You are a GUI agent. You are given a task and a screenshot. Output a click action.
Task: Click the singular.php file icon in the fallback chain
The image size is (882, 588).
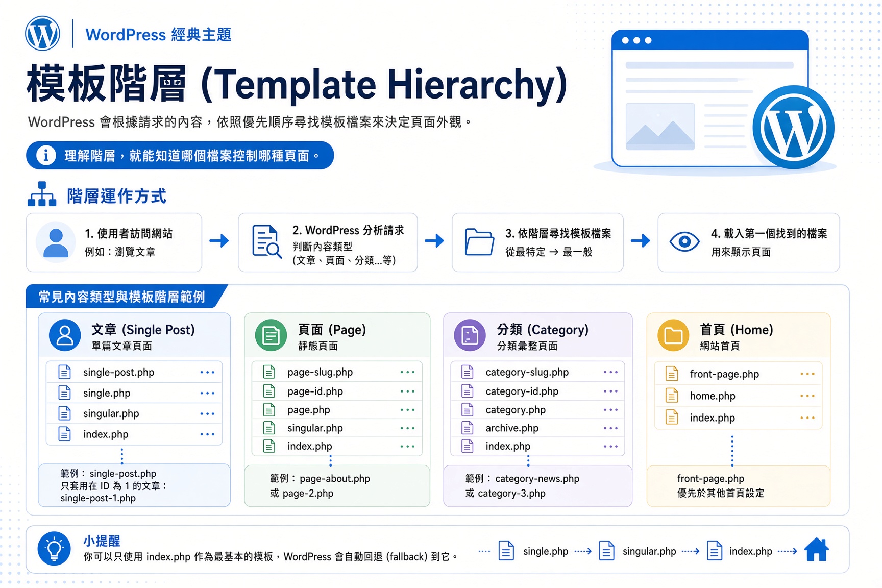click(606, 551)
